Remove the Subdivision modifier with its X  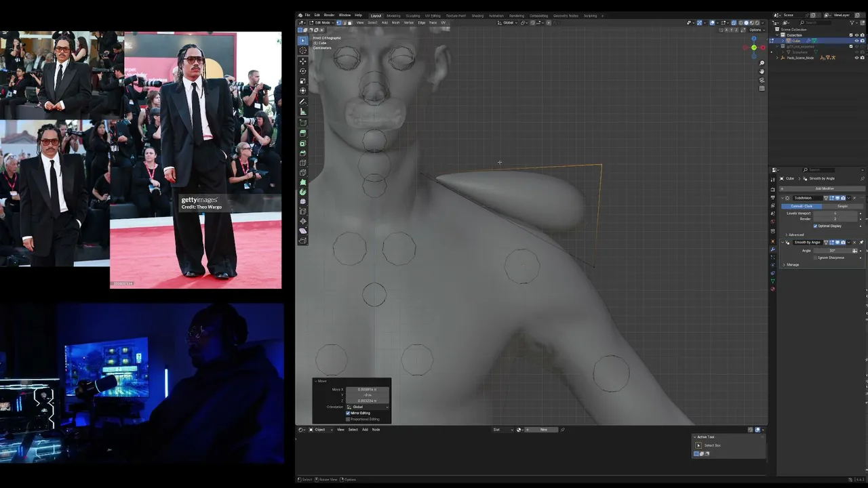click(x=855, y=198)
